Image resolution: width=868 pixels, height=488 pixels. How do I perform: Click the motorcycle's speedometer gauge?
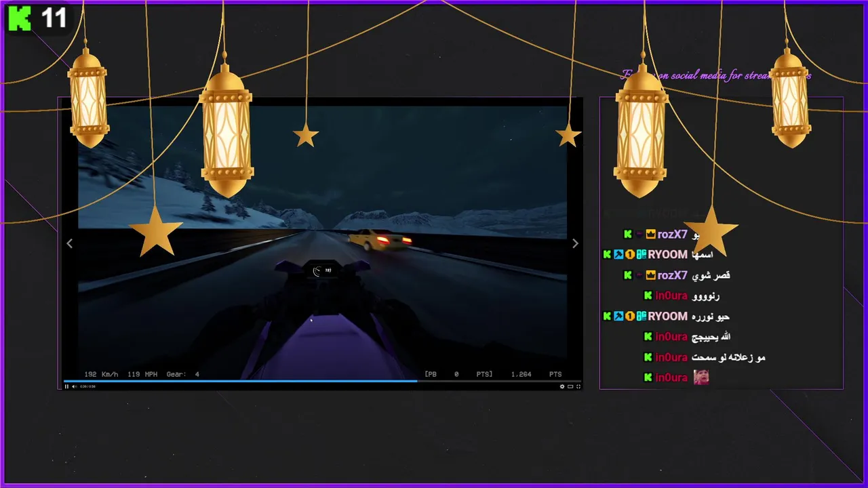(322, 270)
